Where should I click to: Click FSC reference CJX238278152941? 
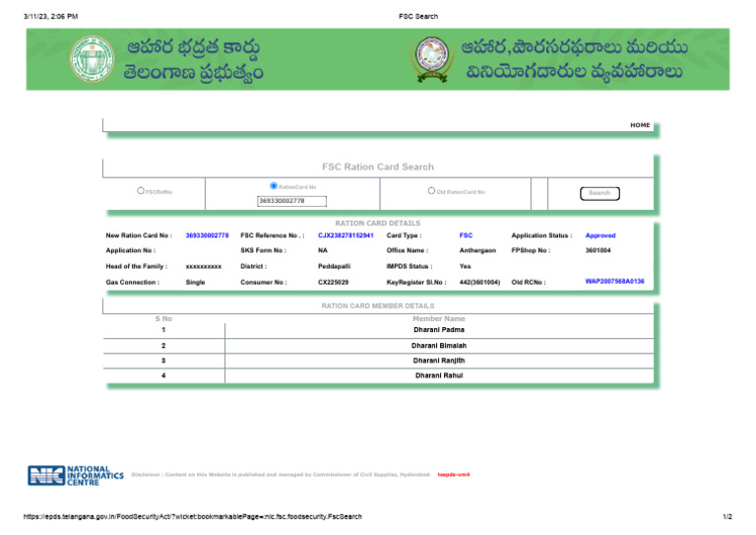tap(346, 235)
